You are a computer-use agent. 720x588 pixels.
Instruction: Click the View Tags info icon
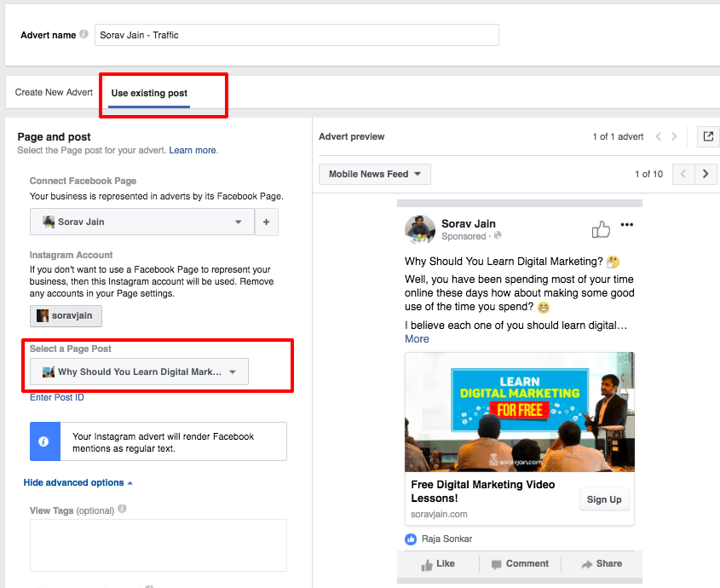(x=122, y=509)
